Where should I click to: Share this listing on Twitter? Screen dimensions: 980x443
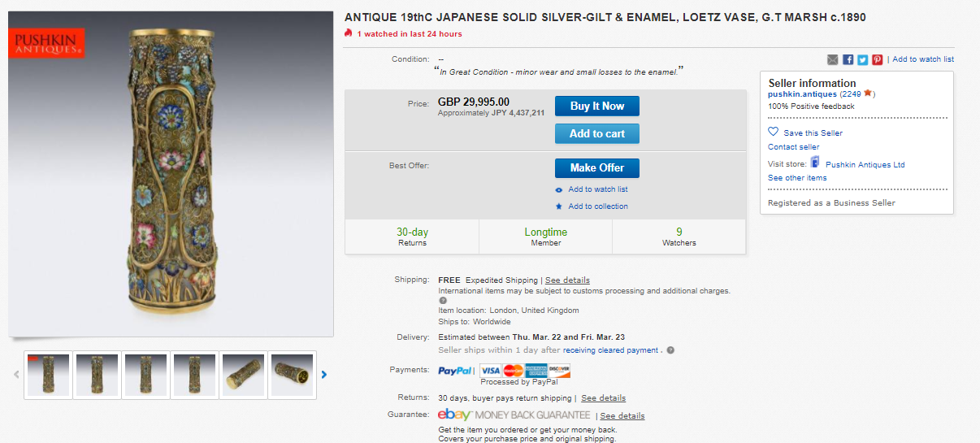click(x=862, y=59)
